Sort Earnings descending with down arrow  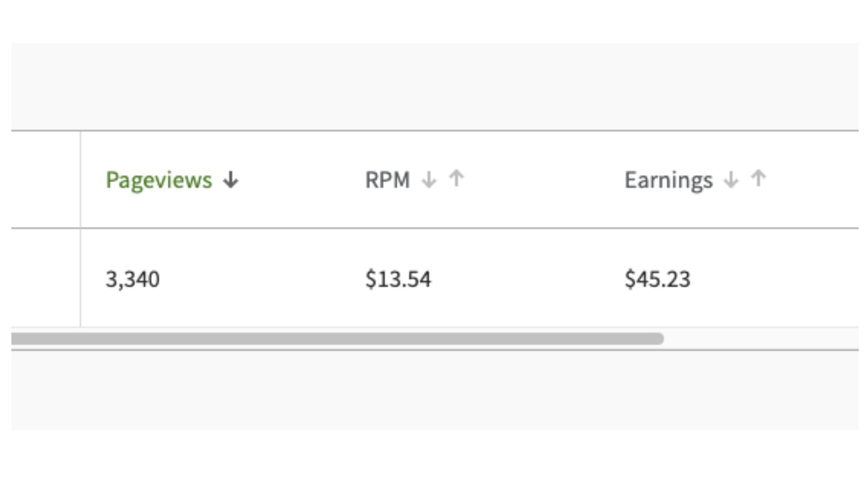point(731,179)
